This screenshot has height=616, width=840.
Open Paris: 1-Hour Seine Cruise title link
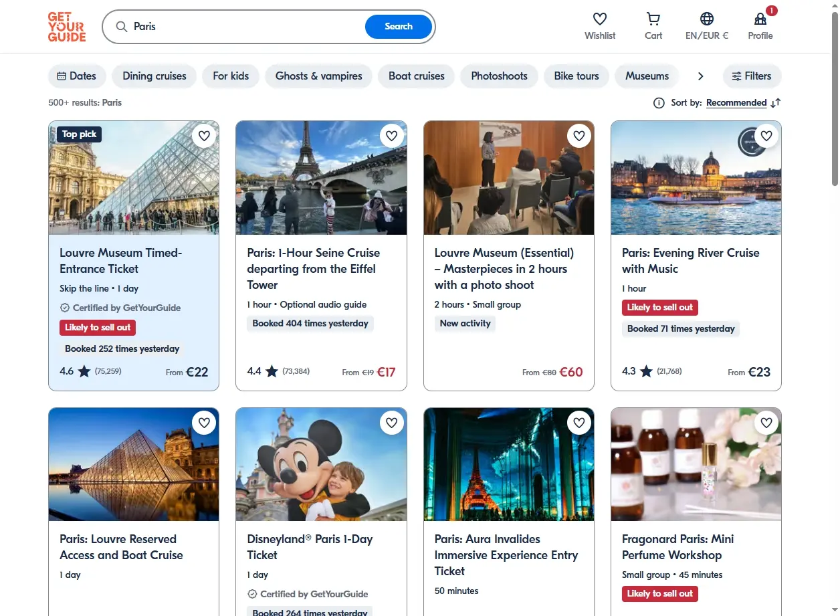coord(314,269)
